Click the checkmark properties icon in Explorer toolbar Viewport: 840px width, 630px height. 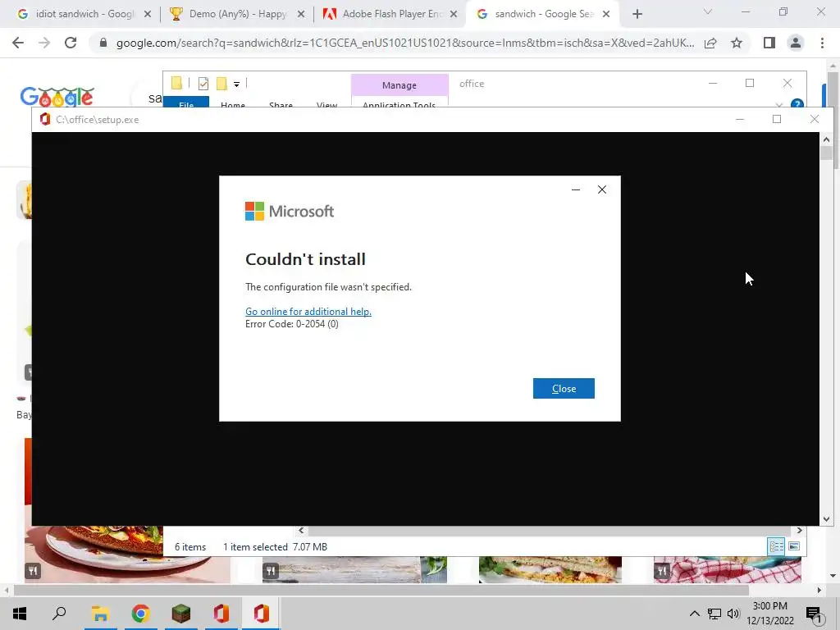pos(203,83)
